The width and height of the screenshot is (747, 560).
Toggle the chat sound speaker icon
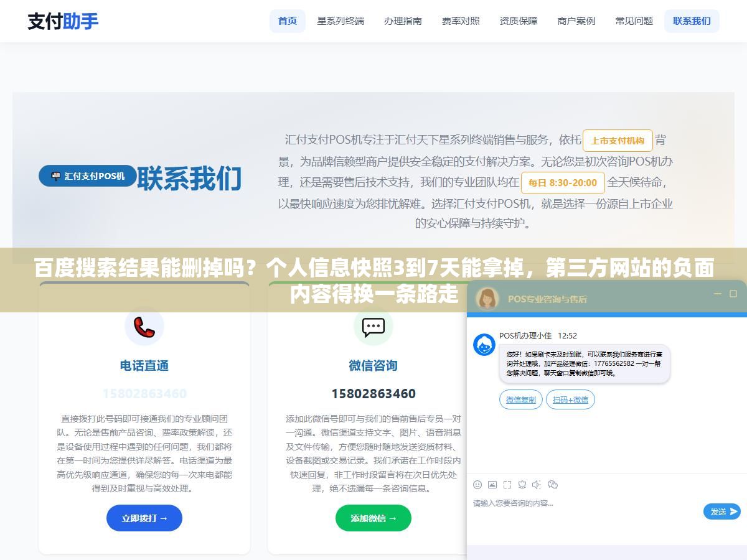point(537,484)
